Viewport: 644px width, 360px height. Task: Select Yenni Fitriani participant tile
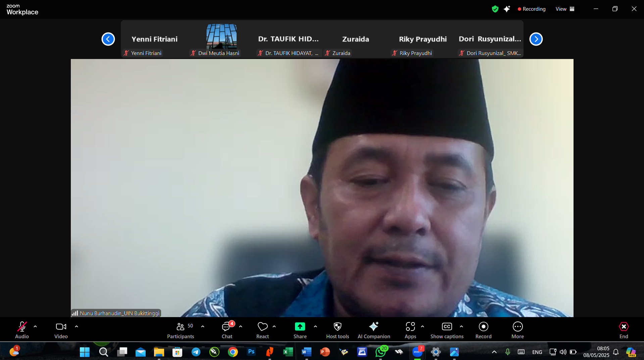coord(154,39)
